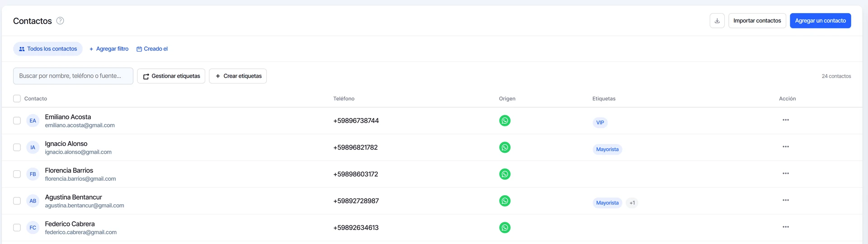Click the Mayorista tag on Ignacio Alonso
Viewport: 868px width, 244px height.
point(607,149)
